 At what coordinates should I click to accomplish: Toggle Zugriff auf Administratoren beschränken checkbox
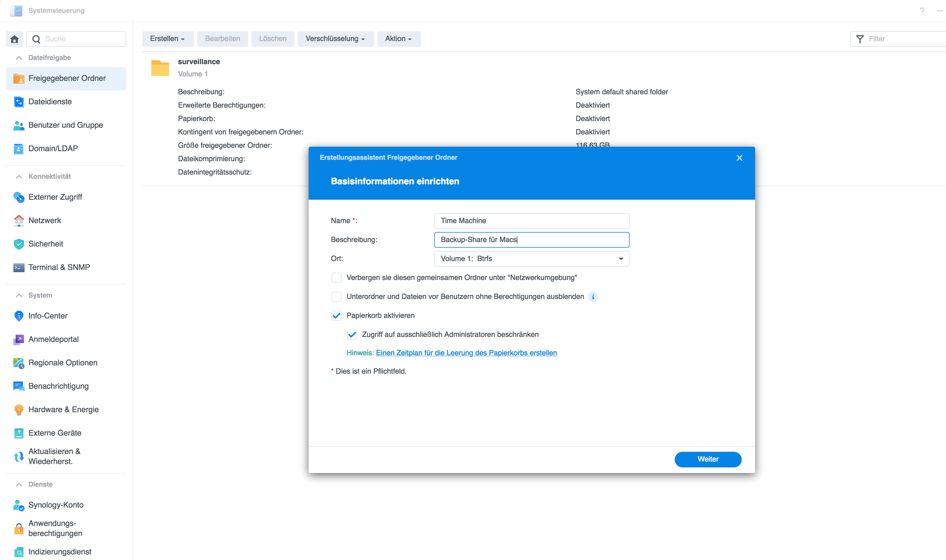[x=351, y=334]
